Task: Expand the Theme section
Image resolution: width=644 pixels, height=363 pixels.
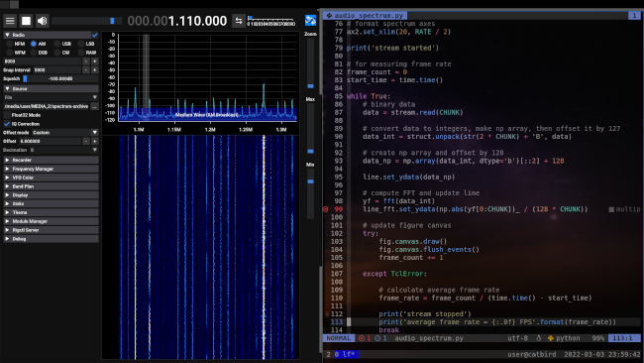Action: [52, 212]
